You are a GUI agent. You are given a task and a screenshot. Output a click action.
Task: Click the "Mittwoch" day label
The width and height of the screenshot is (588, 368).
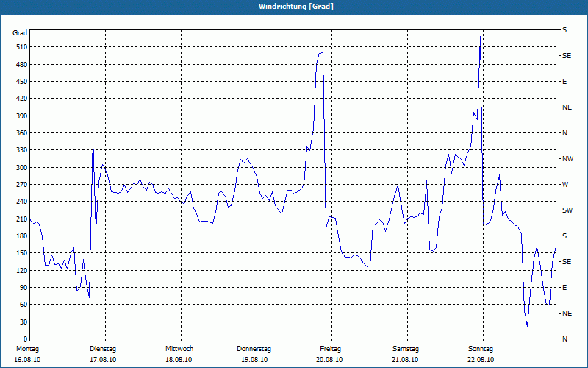(x=179, y=349)
